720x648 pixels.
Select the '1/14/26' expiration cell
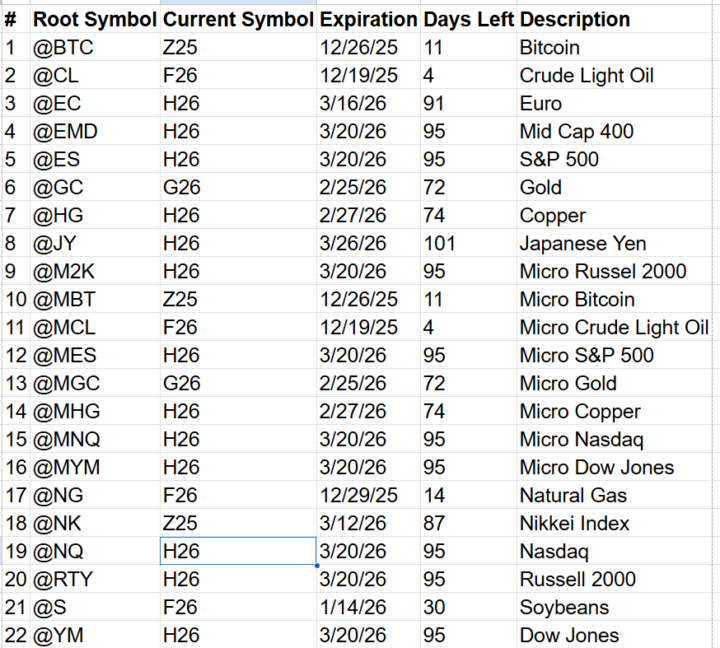tap(368, 608)
